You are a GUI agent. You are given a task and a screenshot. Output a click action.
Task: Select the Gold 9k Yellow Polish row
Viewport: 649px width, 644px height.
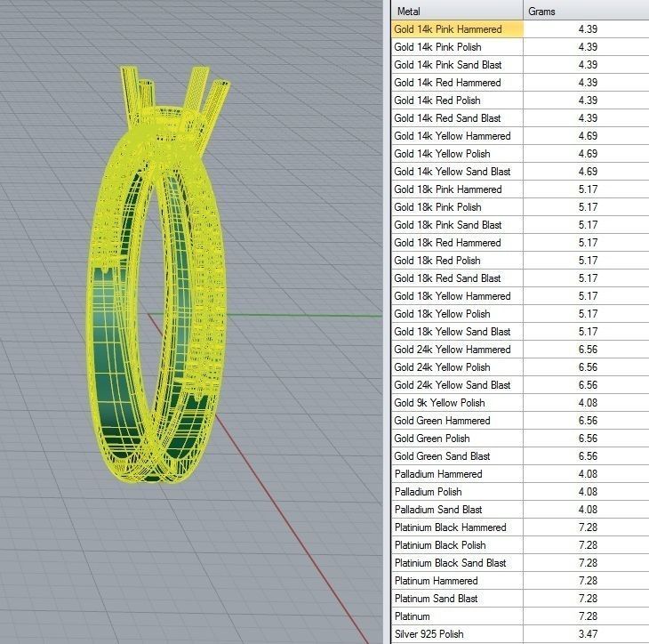[520, 403]
